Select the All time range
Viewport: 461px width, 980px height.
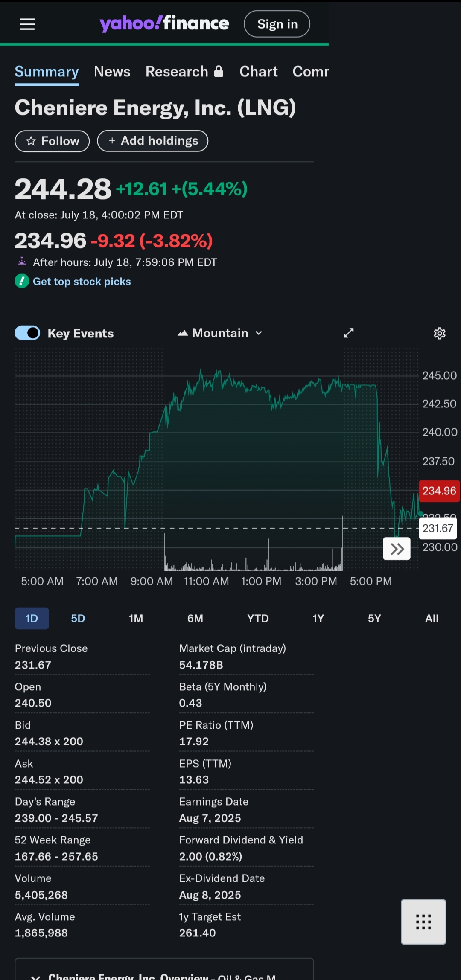pyautogui.click(x=432, y=618)
